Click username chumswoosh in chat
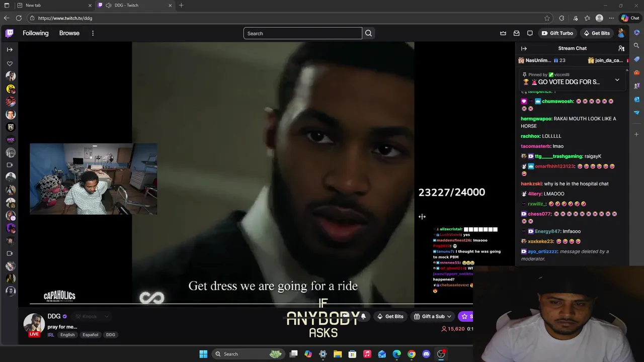 pyautogui.click(x=557, y=101)
